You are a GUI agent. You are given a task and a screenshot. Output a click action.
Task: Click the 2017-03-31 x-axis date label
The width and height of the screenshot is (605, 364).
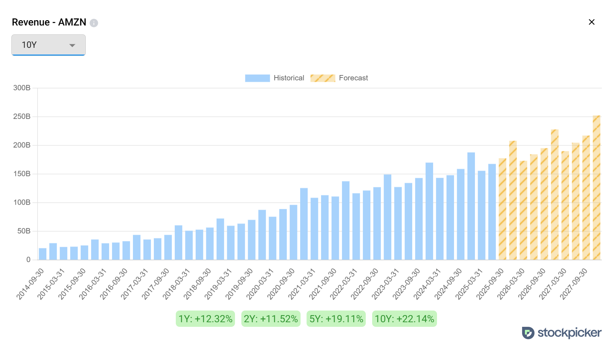135,284
